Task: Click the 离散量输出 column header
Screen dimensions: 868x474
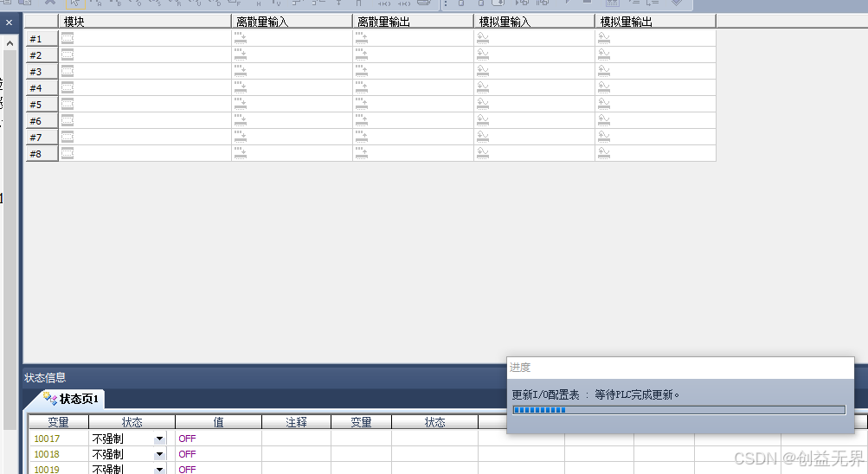Action: click(413, 22)
